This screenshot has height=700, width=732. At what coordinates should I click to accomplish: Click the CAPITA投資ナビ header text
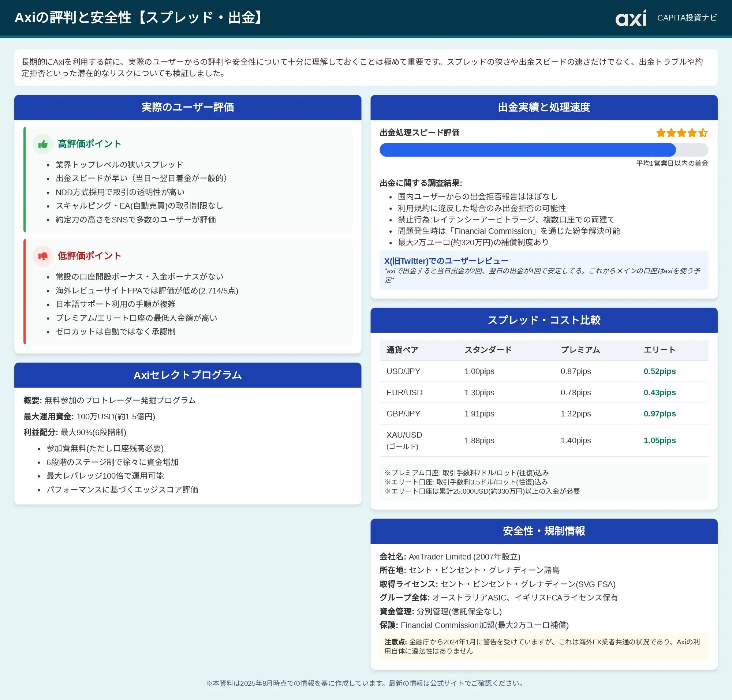[x=687, y=18]
